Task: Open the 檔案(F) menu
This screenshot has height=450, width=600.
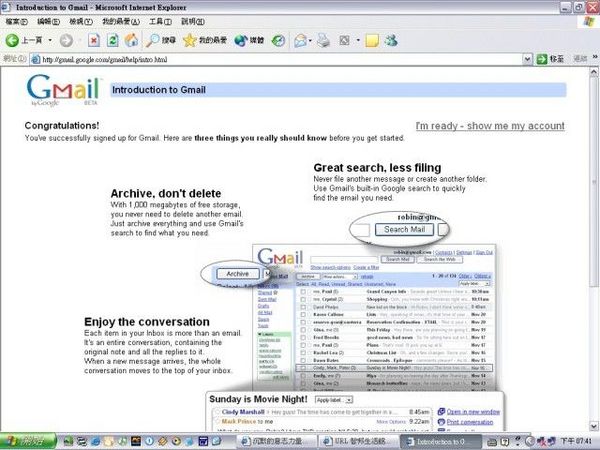Action: 16,21
